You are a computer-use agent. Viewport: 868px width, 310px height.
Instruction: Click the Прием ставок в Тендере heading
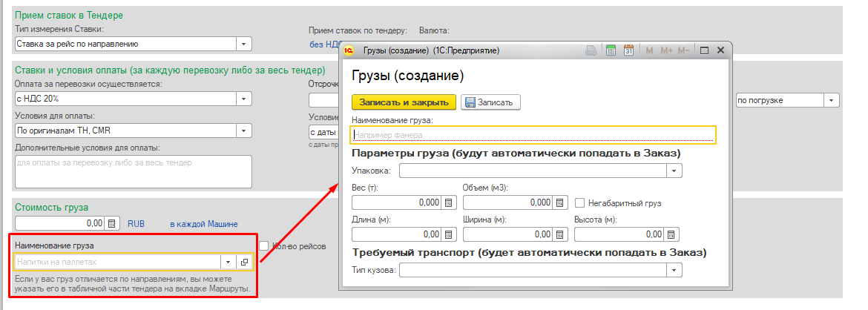[x=69, y=16]
